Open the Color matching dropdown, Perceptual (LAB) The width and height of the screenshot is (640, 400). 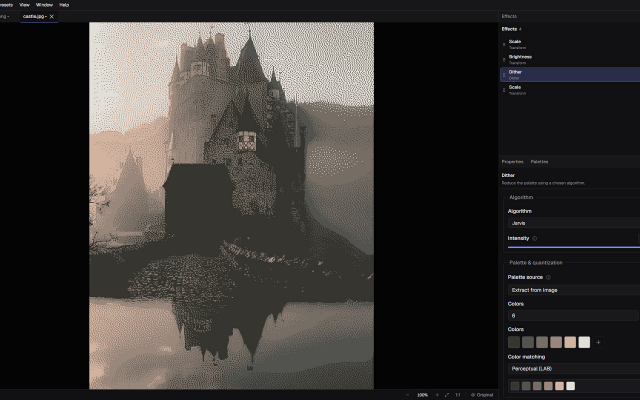coord(574,369)
